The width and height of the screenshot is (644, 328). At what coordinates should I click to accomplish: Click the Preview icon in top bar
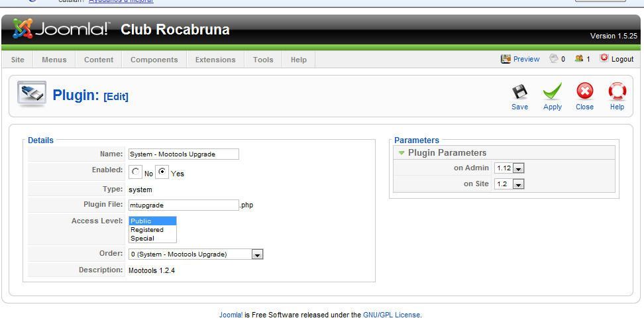click(x=506, y=59)
